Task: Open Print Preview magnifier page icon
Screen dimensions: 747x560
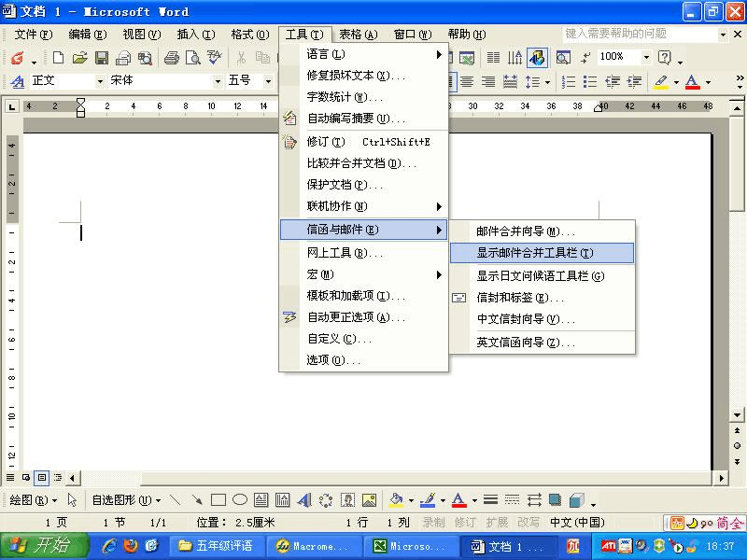Action: (193, 58)
